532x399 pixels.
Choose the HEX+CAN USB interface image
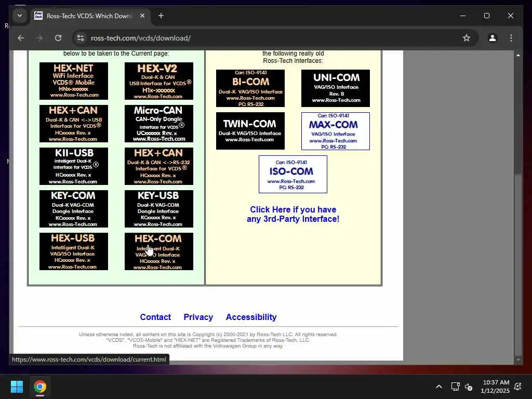coord(74,124)
